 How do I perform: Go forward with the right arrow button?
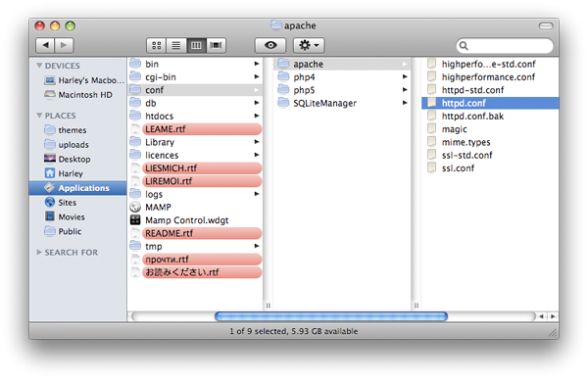tap(64, 45)
